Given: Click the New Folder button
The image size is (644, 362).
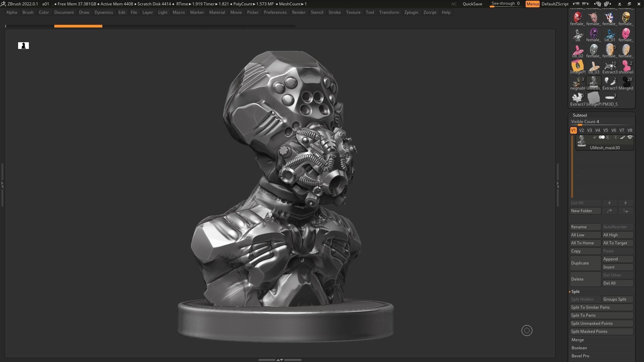Looking at the screenshot, I should click(585, 211).
